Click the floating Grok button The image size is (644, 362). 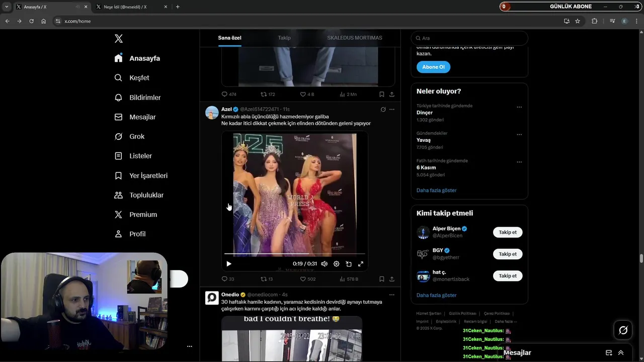tap(623, 330)
